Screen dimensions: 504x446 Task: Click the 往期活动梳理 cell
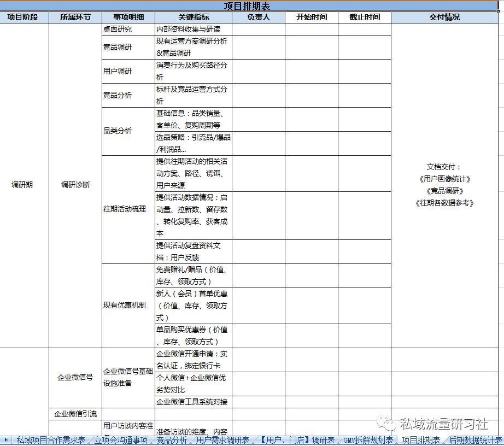coord(128,209)
